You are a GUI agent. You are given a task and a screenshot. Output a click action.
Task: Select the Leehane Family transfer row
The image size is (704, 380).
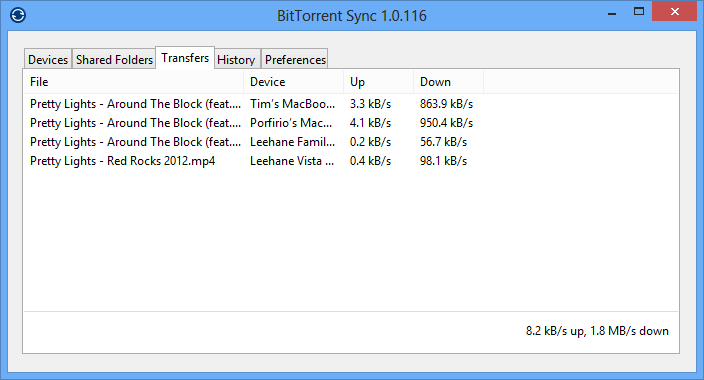click(351, 142)
